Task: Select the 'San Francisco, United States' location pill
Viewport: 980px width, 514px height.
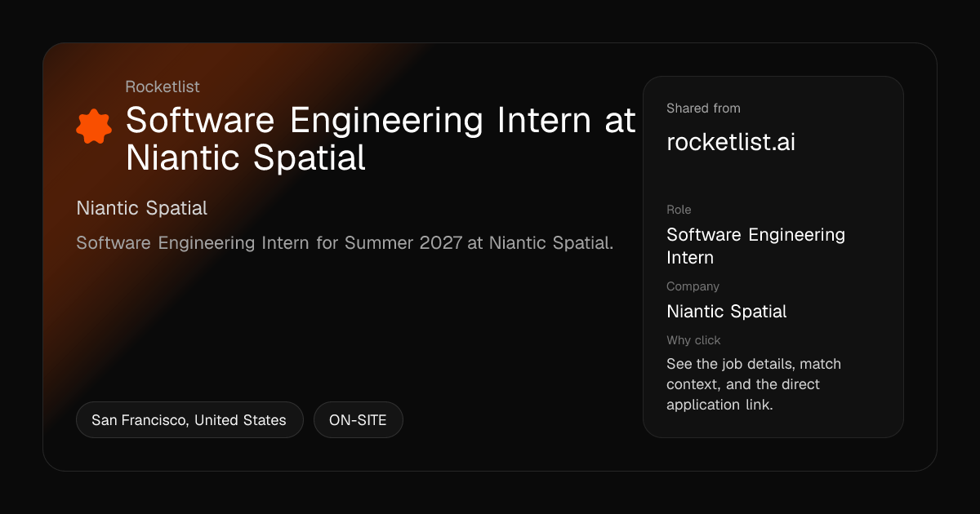Action: [189, 420]
